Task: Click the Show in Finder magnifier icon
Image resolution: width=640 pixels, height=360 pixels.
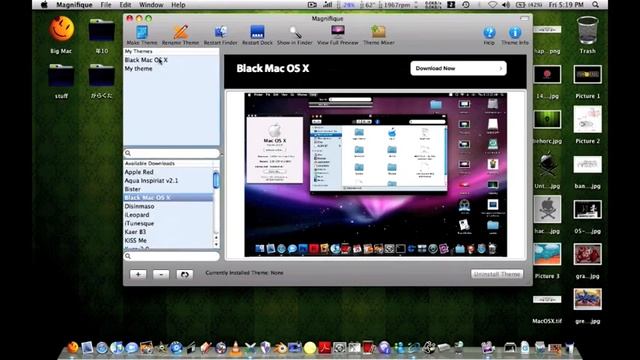Action: (x=295, y=32)
